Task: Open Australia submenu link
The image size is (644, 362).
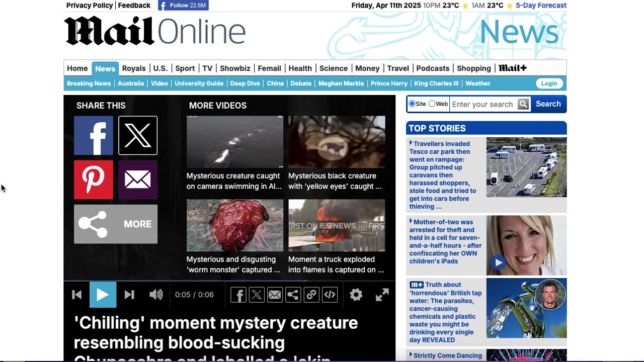Action: click(x=131, y=83)
